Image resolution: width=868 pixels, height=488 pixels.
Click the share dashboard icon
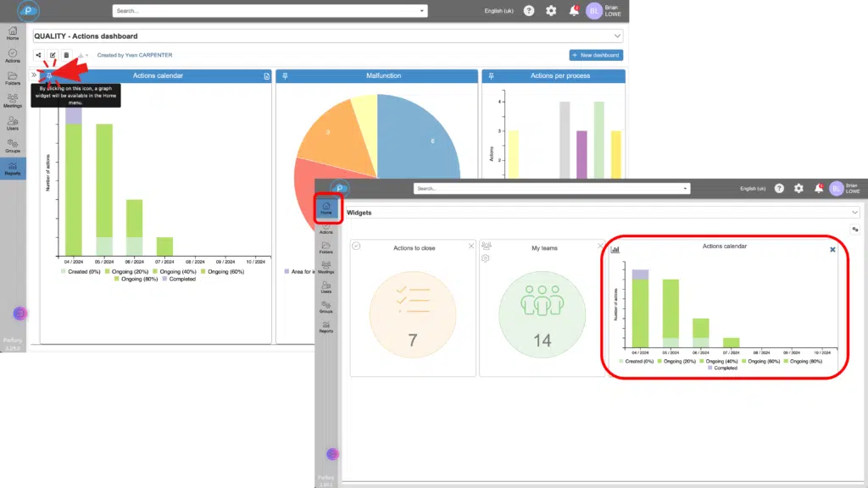point(39,55)
